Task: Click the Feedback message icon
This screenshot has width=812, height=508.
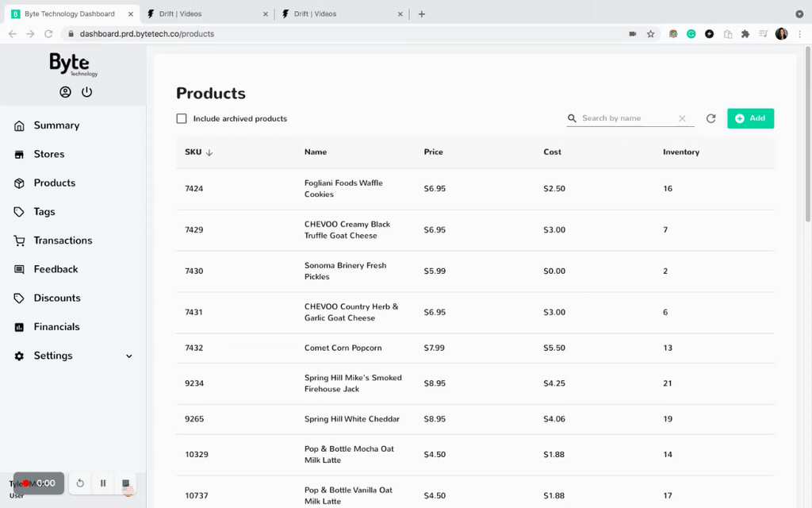Action: [x=19, y=270]
